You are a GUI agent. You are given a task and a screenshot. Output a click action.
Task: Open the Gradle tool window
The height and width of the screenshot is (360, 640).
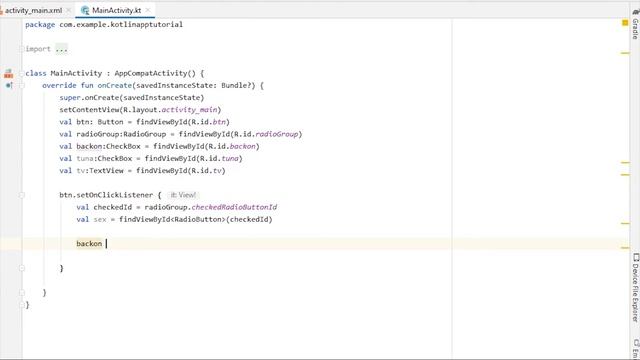tap(635, 24)
